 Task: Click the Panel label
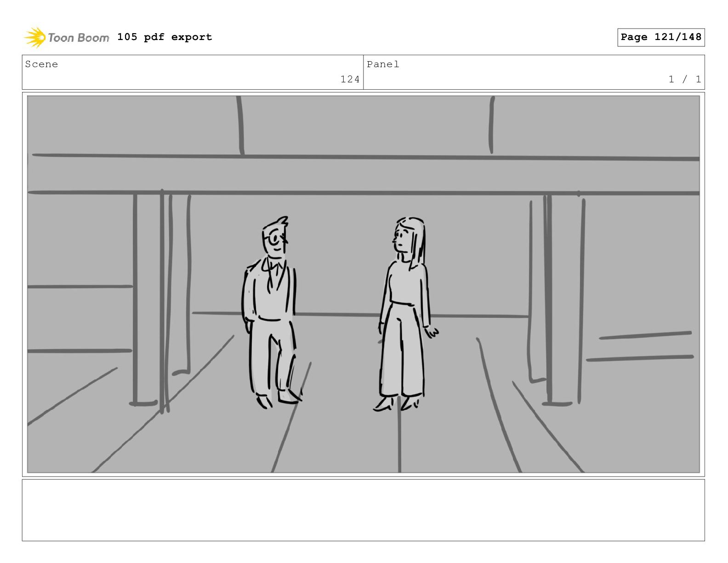tap(383, 64)
